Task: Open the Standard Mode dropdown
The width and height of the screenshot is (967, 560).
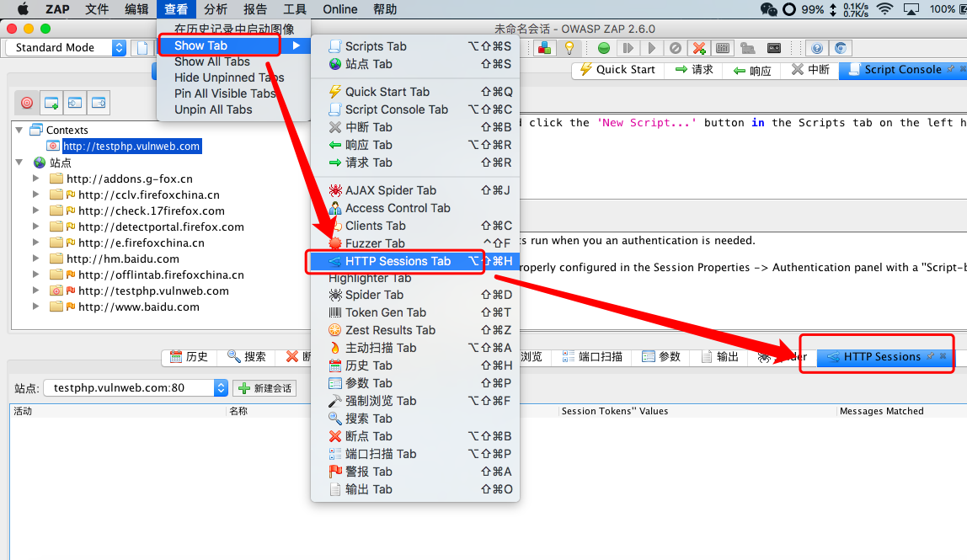Action: coord(66,47)
